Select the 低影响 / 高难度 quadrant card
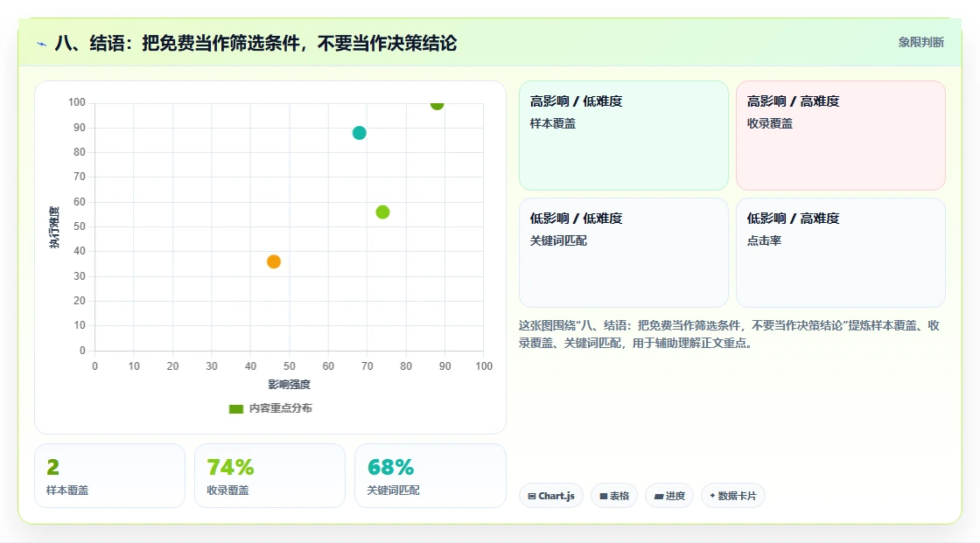This screenshot has height=543, width=980. [x=841, y=253]
